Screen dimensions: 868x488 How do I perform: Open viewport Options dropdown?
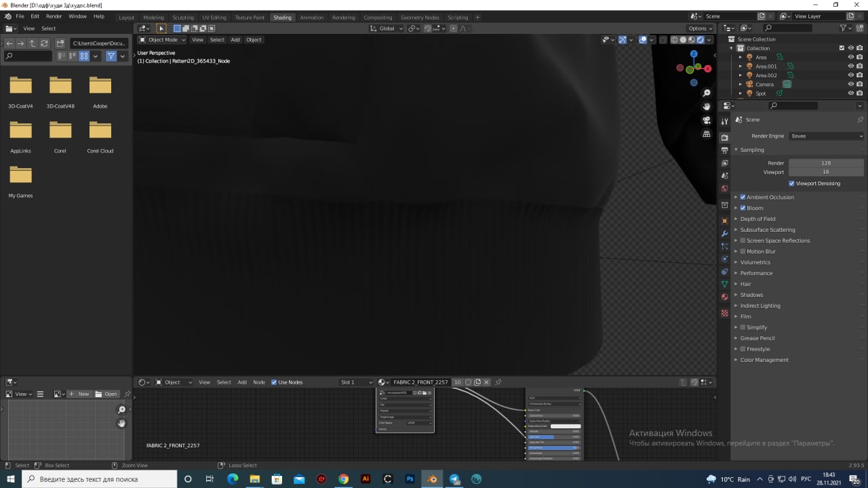click(701, 28)
